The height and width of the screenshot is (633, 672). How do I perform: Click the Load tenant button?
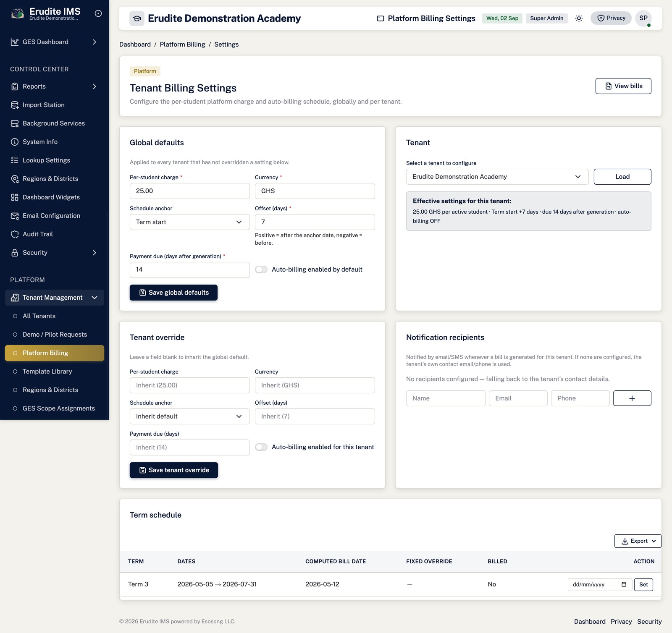click(622, 177)
